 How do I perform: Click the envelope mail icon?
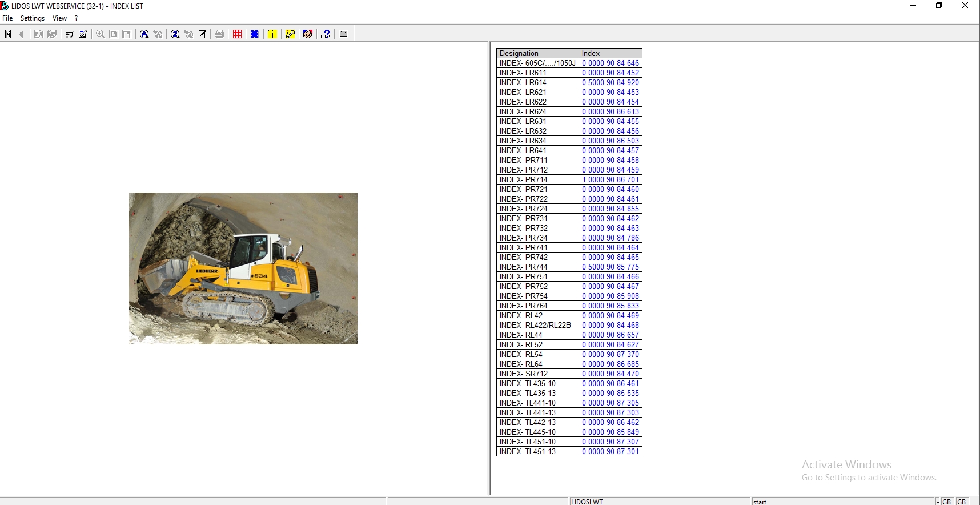point(344,34)
